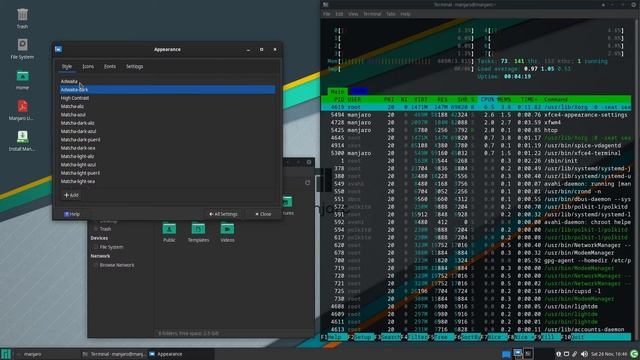This screenshot has width=640, height=360.
Task: Select the Matcha-dark-aliz theme
Action: [168, 123]
